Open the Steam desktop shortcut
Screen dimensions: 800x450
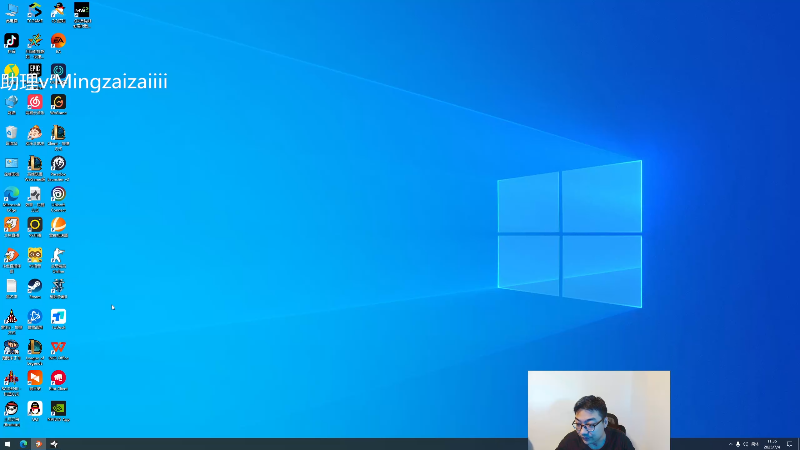(x=35, y=289)
